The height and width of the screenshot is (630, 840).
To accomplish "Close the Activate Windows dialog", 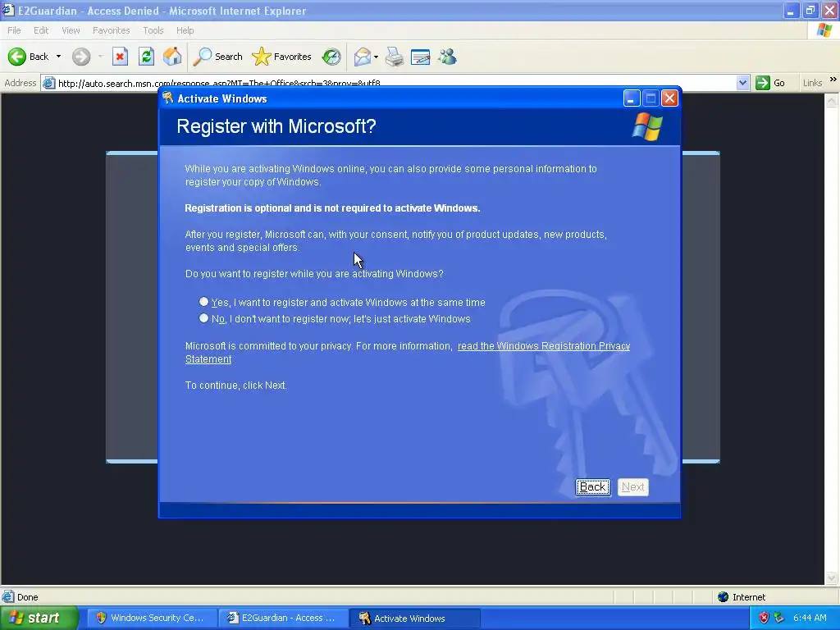I will pos(669,98).
